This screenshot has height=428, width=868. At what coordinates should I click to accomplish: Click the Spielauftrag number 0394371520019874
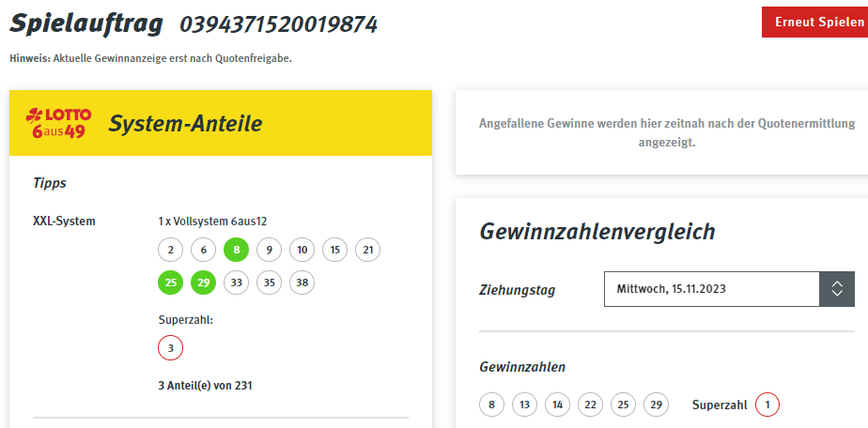coord(278,25)
